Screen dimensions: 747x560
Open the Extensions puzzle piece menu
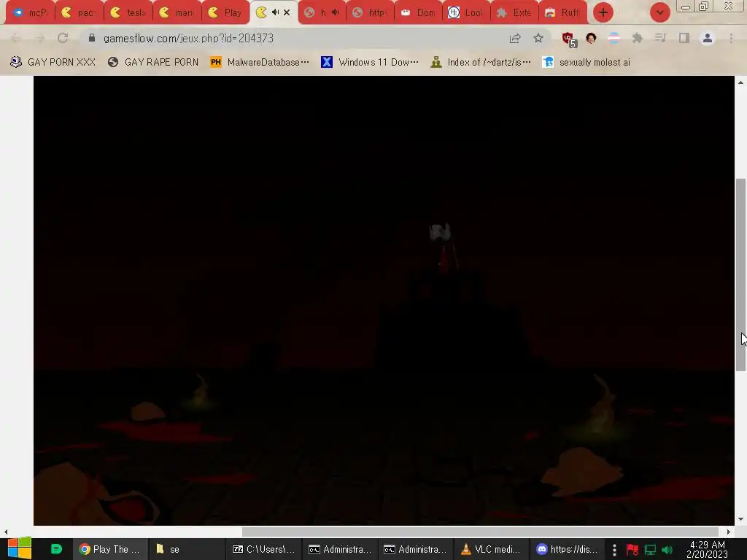638,38
